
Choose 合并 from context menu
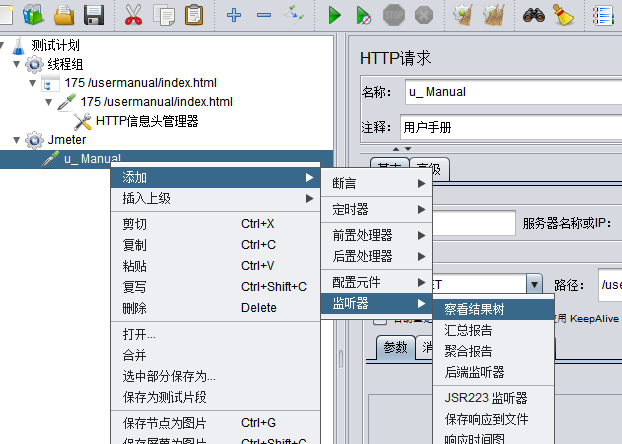[215, 355]
